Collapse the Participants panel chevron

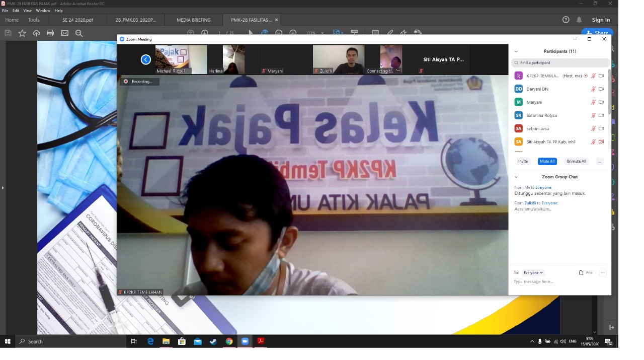click(x=516, y=51)
